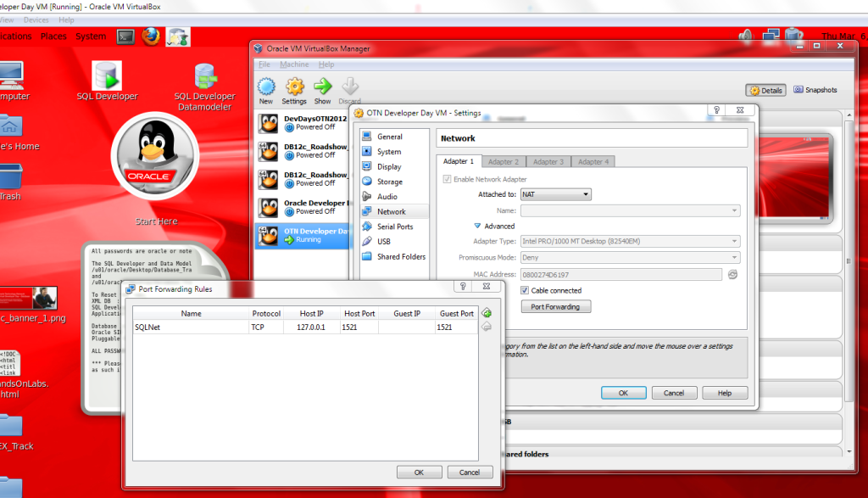Click the Port Forwarding button

pos(556,306)
